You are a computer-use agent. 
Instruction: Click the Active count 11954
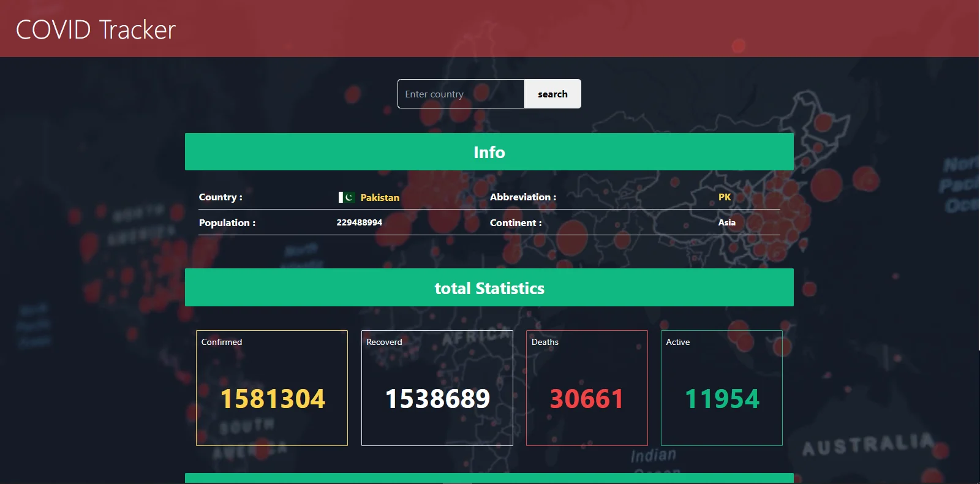coord(722,399)
